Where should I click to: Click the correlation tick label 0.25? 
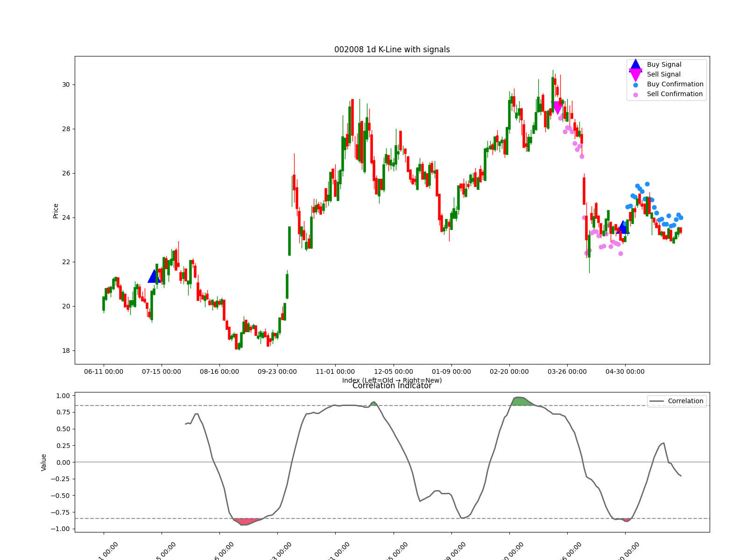tap(63, 446)
